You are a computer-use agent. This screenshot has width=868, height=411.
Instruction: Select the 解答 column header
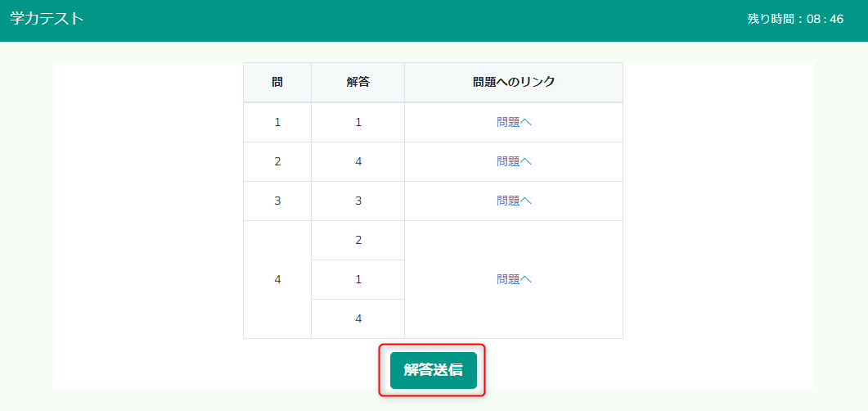click(358, 83)
